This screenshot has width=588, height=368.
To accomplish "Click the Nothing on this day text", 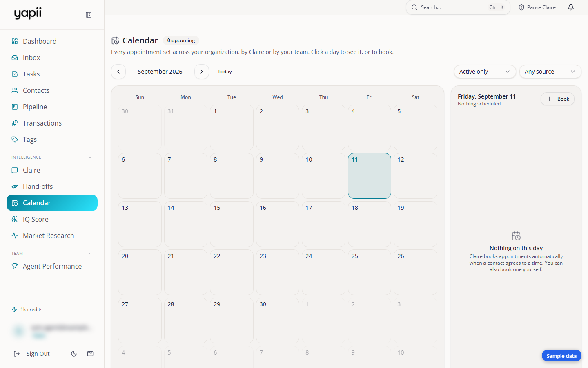I will point(516,248).
